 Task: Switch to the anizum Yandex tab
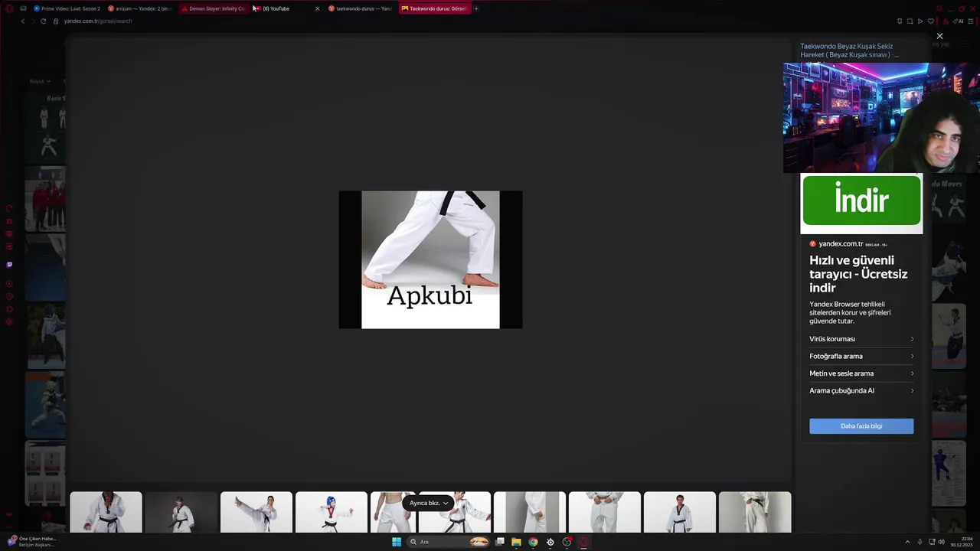pyautogui.click(x=139, y=8)
